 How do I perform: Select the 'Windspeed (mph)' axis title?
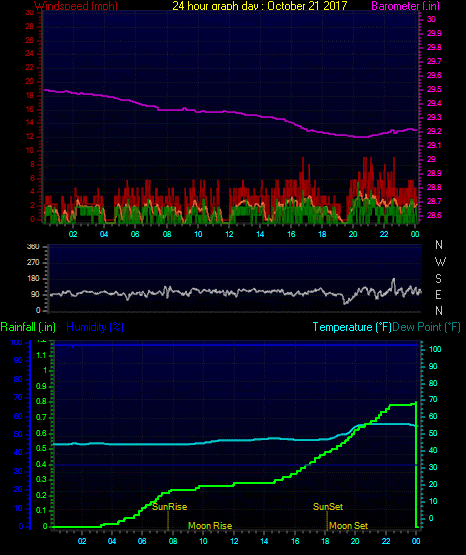tap(76, 6)
